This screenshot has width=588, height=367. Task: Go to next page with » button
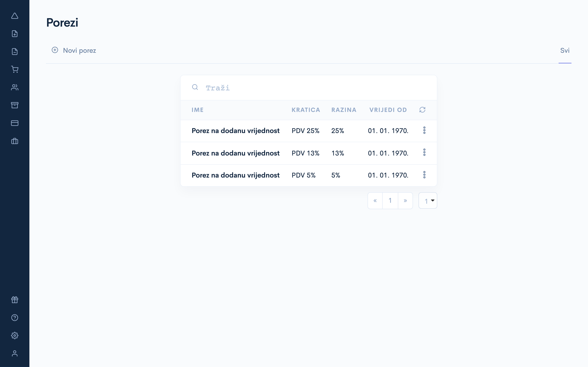click(x=405, y=201)
